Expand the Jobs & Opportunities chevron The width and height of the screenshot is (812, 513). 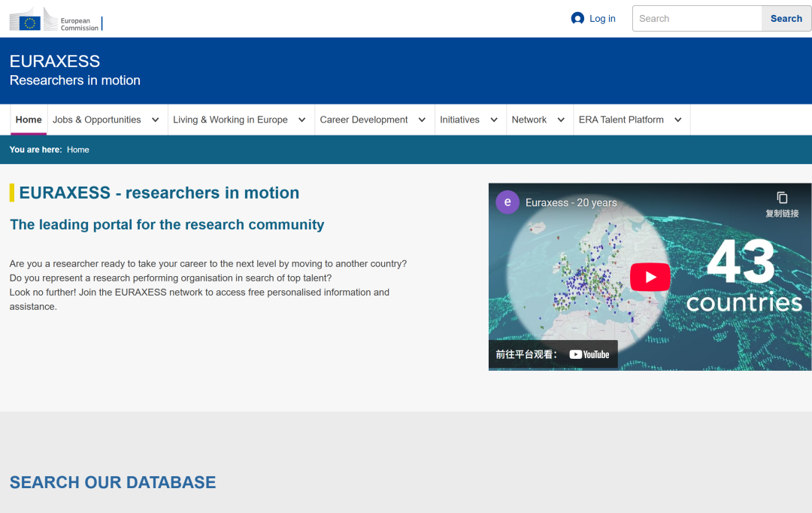click(x=156, y=120)
